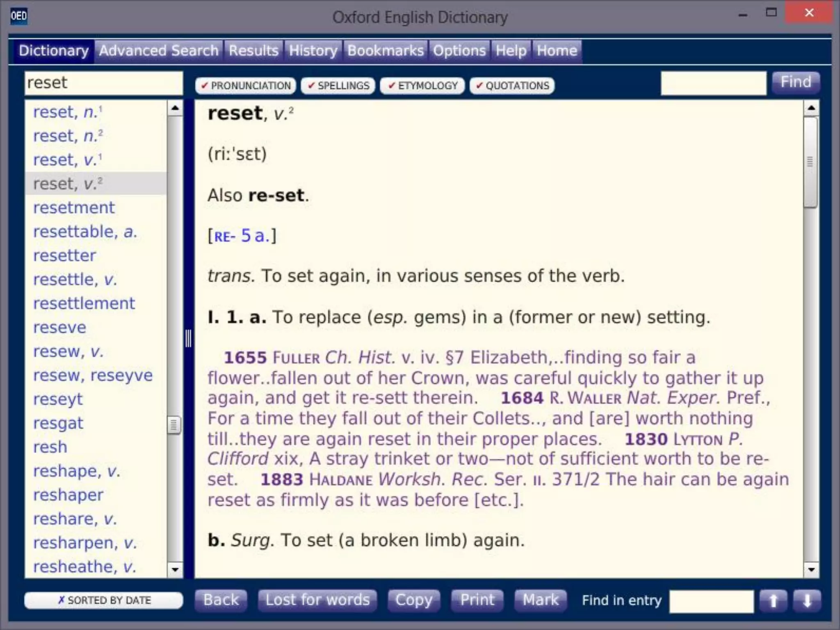840x630 pixels.
Task: Click the entry pane scrollbar thumb
Action: [x=810, y=162]
